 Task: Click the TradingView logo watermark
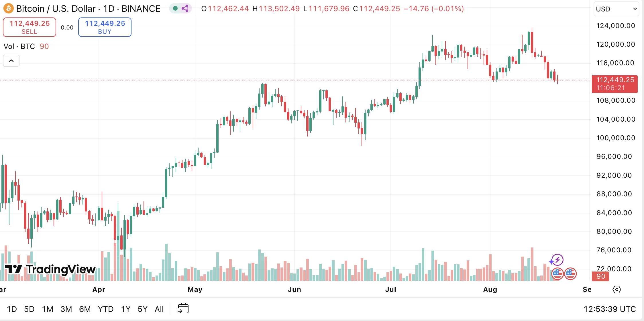(50, 269)
